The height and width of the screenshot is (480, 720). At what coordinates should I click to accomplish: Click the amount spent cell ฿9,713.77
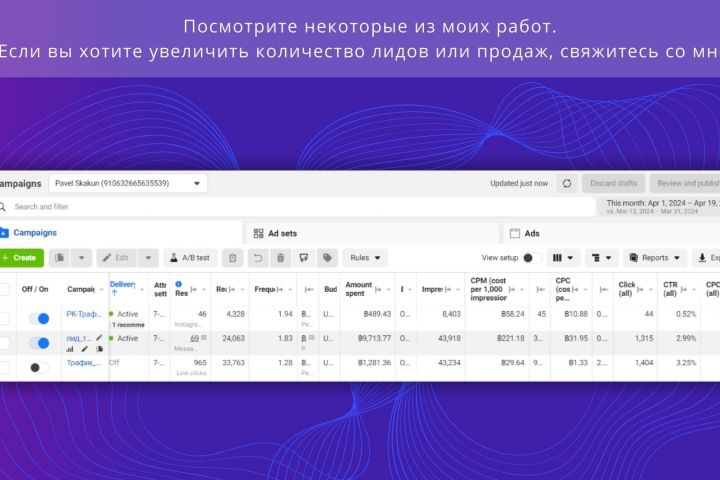(374, 339)
